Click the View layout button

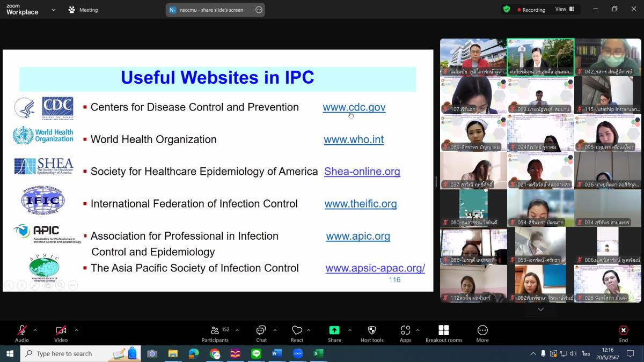click(x=565, y=9)
